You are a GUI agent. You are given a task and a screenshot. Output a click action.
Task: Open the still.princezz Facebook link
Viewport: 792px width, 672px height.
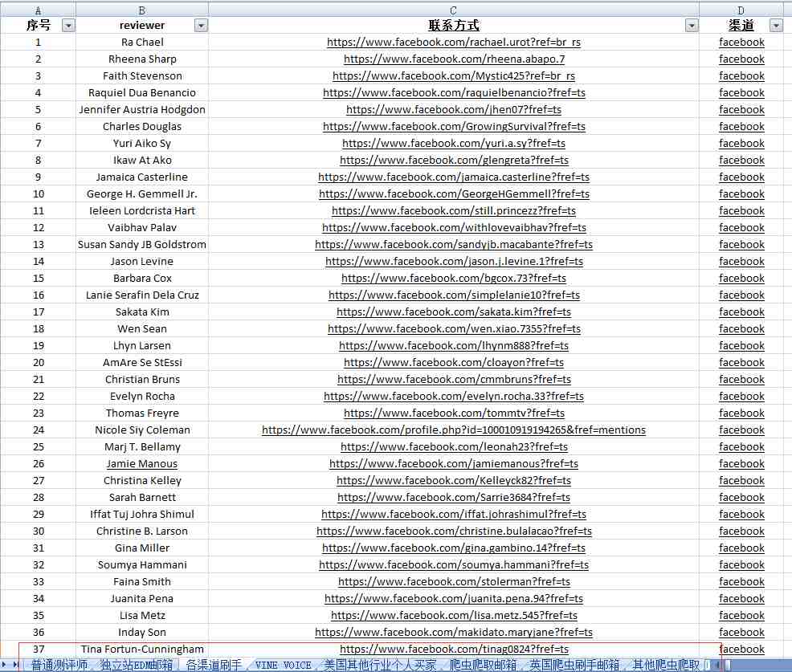coord(454,211)
